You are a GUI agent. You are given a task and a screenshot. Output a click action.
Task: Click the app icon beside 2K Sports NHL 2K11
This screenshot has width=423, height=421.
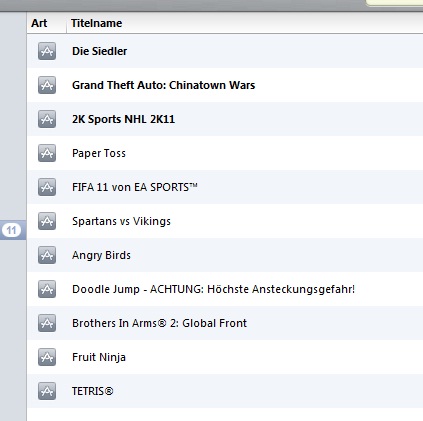[47, 119]
